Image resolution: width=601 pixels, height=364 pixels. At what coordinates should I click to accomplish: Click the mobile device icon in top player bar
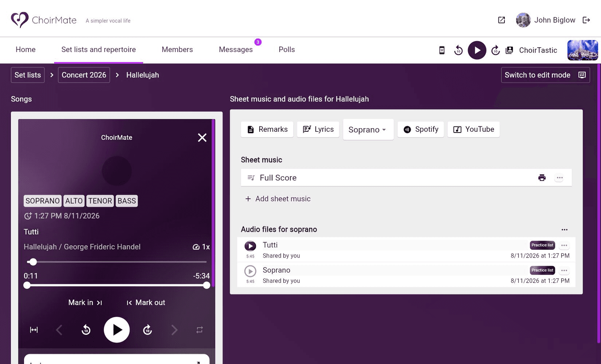pyautogui.click(x=442, y=50)
